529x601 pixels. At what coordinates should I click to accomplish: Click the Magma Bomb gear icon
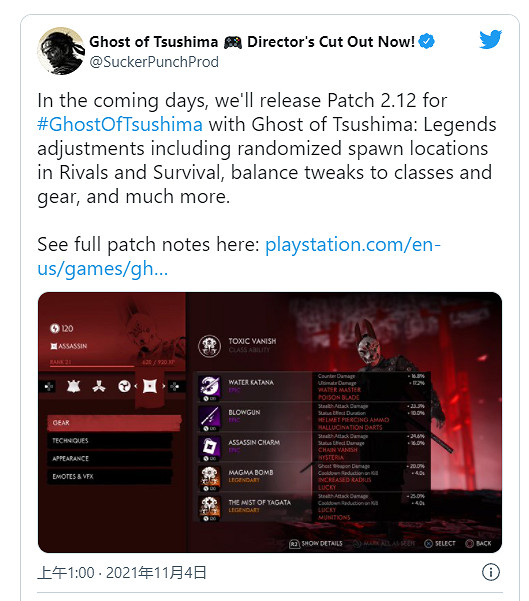[x=209, y=478]
